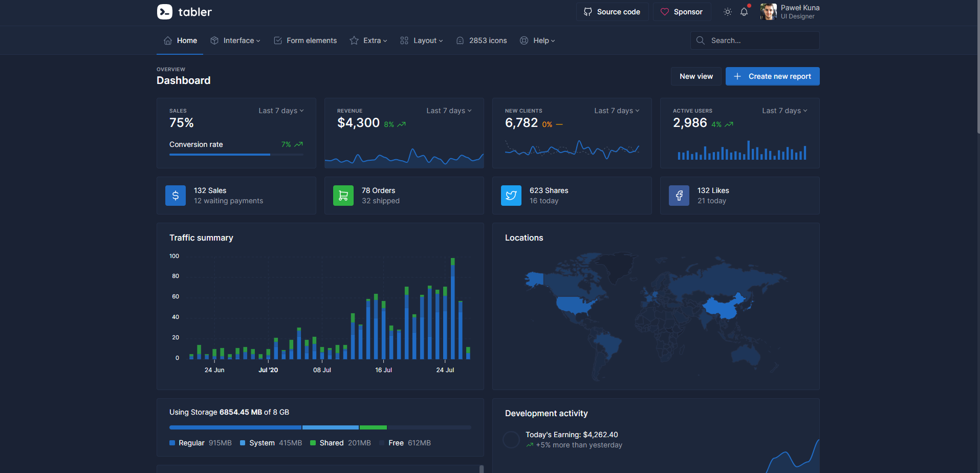980x473 pixels.
Task: Click the tabler brand name link
Action: tap(195, 12)
